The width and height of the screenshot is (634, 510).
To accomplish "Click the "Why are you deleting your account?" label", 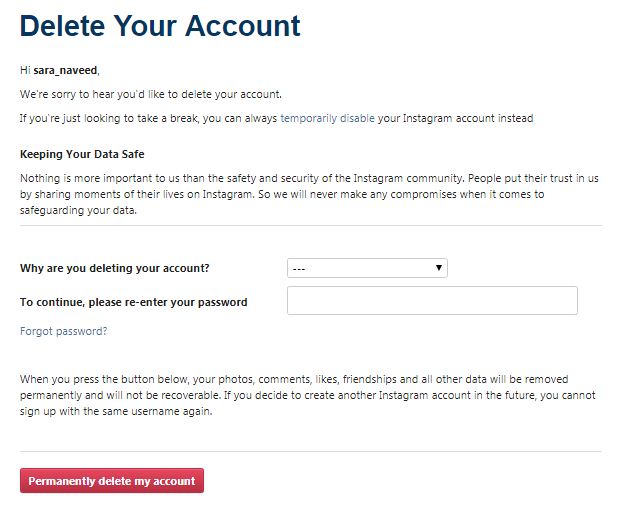I will [x=115, y=268].
